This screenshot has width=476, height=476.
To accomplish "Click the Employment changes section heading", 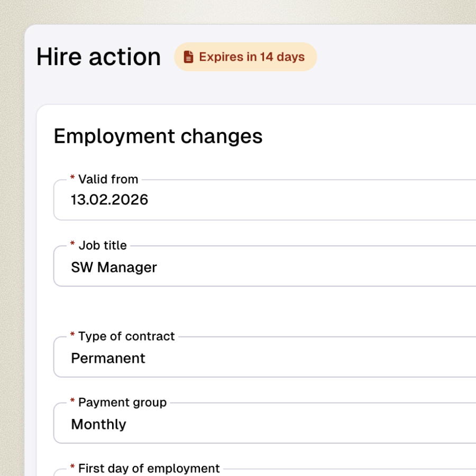I will pyautogui.click(x=157, y=136).
